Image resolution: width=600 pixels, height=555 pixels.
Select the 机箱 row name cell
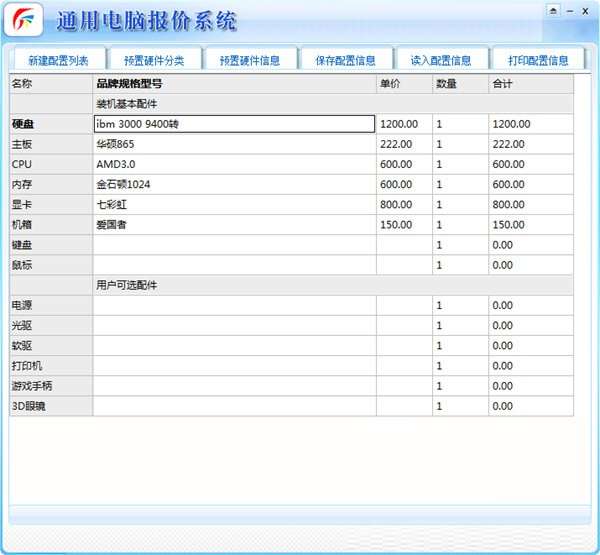50,225
